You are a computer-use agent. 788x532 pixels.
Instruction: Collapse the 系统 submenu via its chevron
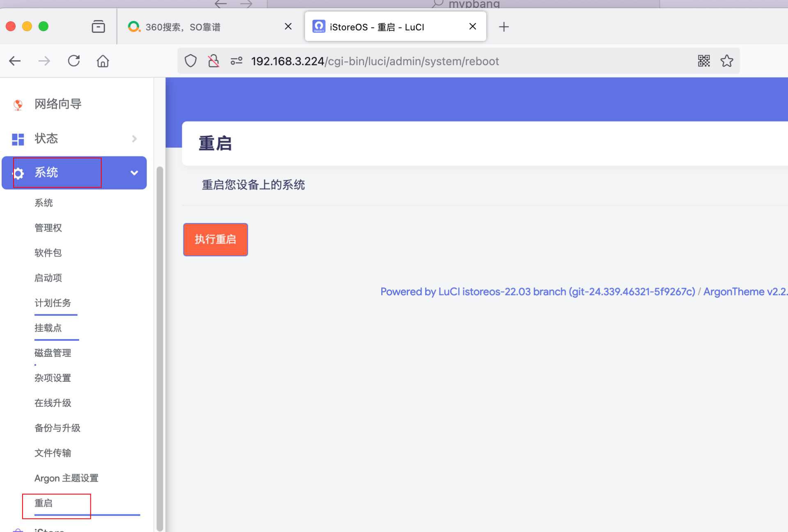pos(134,173)
